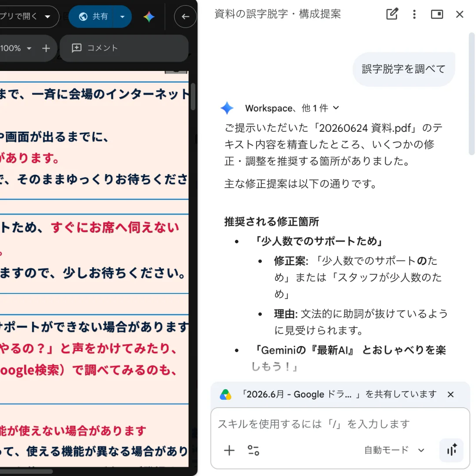Click the 主な修正提案は以下の通りです sentence
Image resolution: width=476 pixels, height=476 pixels.
coord(301,184)
